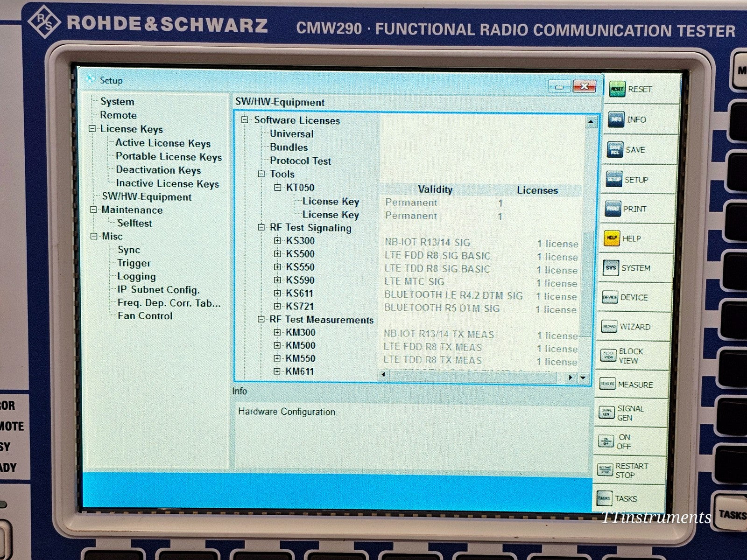
Task: Open the DEVICE softkey icon
Action: point(611,297)
